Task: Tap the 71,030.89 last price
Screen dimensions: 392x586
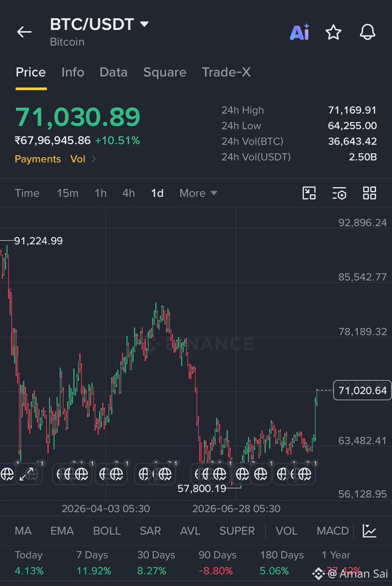Action: point(78,117)
